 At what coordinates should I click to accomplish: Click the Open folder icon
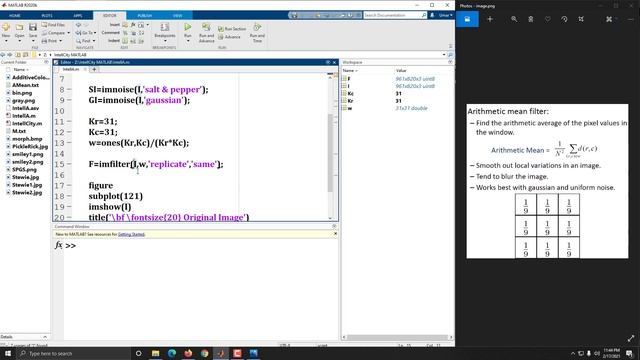(19, 28)
